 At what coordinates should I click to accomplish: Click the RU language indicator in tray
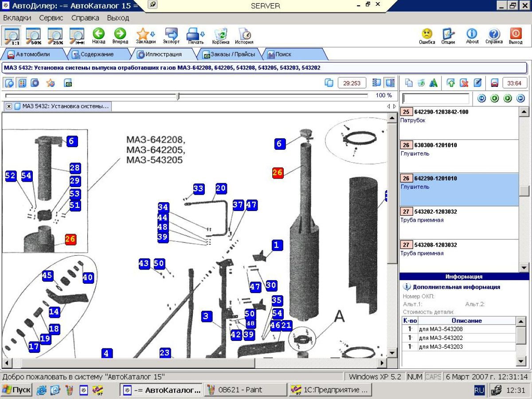[x=479, y=390]
